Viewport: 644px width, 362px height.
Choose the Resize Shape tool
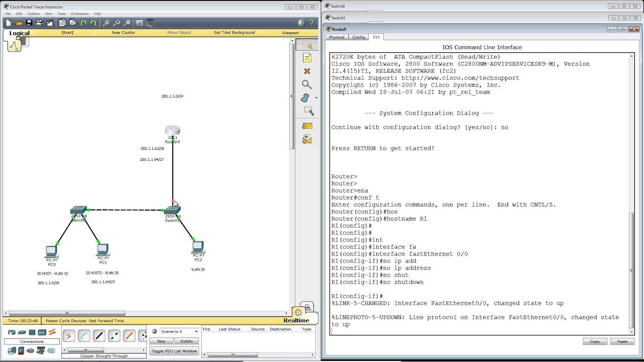pyautogui.click(x=308, y=111)
